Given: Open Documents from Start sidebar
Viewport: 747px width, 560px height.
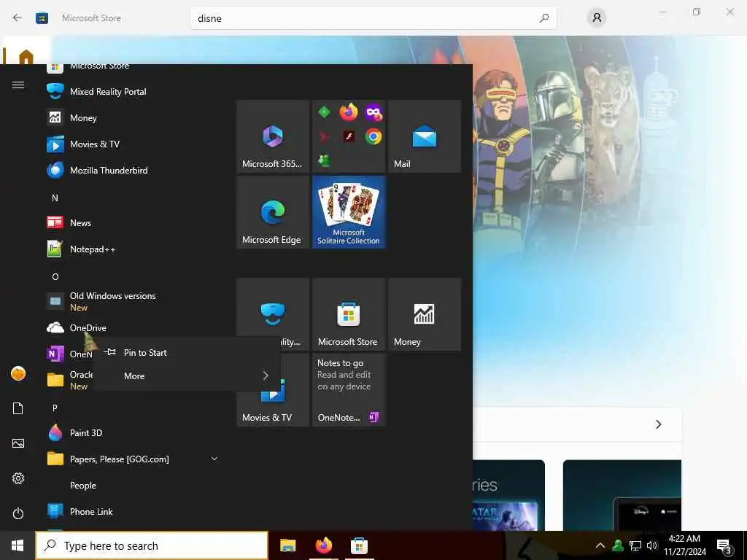Looking at the screenshot, I should (x=18, y=408).
